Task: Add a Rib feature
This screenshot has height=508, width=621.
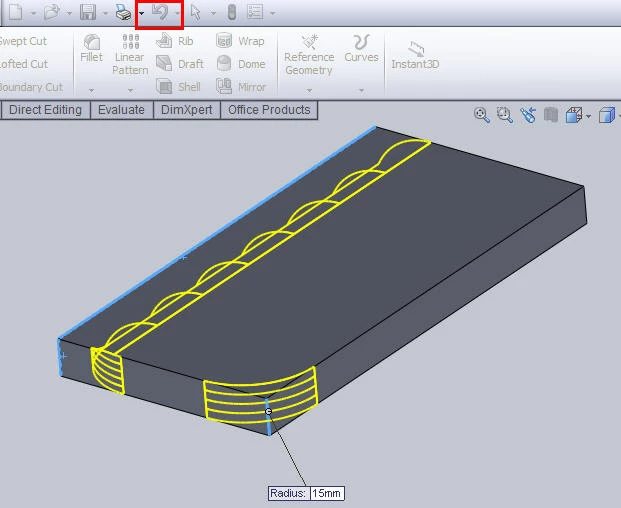Action: coord(175,41)
